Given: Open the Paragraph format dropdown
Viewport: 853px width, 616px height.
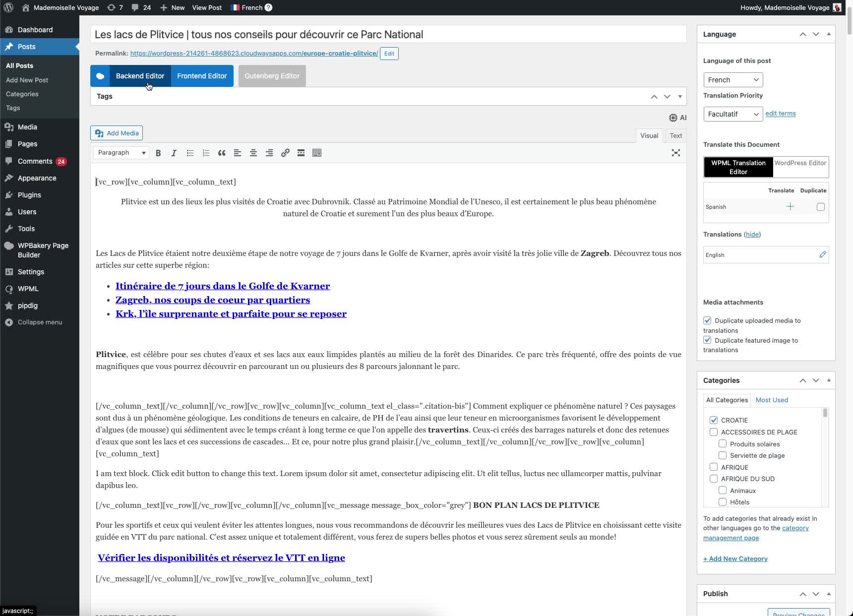Looking at the screenshot, I should 122,153.
